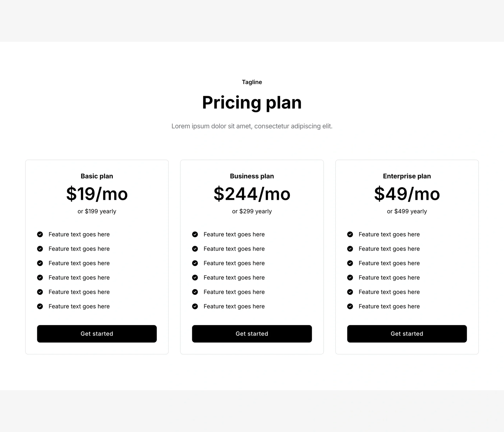Click third checkmark icon in Business plan
The image size is (504, 432).
(x=195, y=263)
